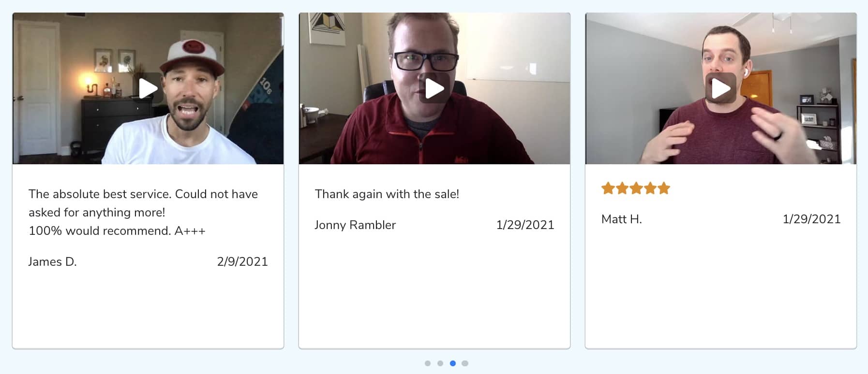Go to second carousel page dot
The width and height of the screenshot is (868, 374).
tap(440, 363)
